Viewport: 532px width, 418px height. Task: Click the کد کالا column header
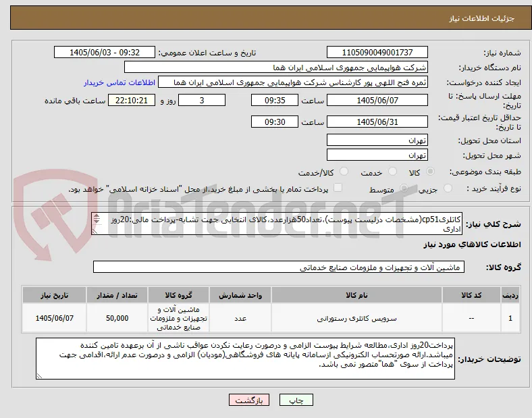pos(471,295)
